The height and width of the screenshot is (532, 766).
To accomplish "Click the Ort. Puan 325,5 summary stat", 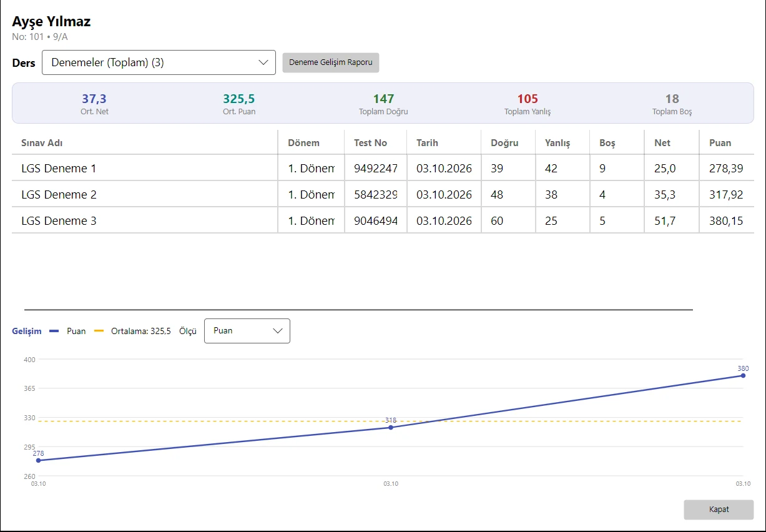I will pos(239,104).
